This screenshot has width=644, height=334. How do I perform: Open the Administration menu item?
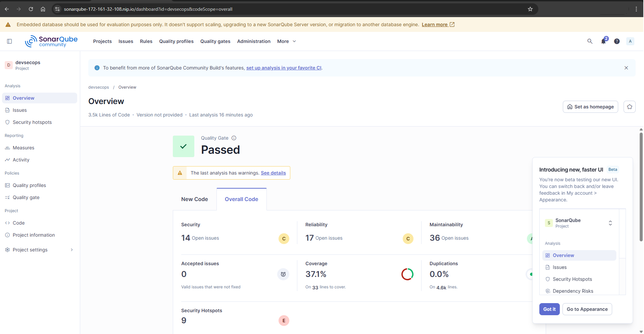point(253,41)
